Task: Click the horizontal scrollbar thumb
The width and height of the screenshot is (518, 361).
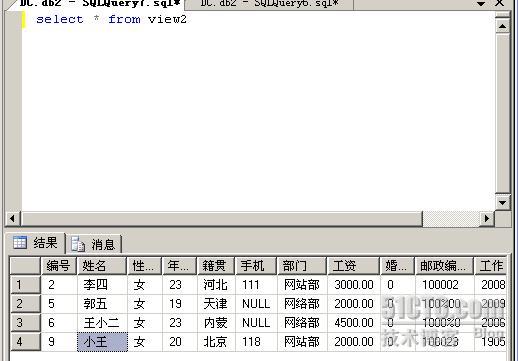Action: 221,219
